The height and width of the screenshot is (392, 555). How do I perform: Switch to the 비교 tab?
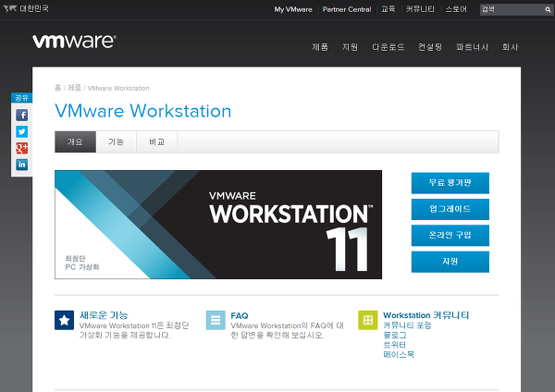coord(157,141)
